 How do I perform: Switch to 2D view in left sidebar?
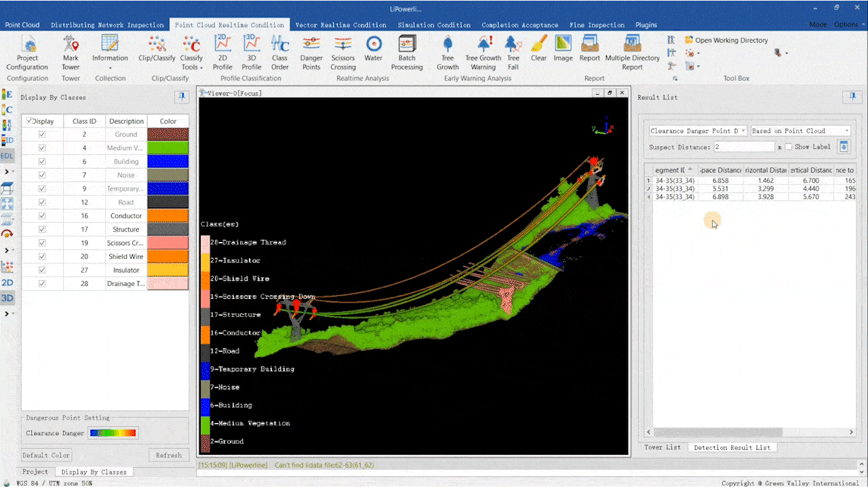(7, 282)
